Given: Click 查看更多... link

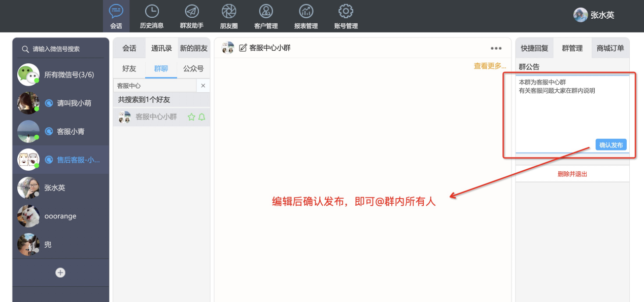Looking at the screenshot, I should click(x=490, y=66).
